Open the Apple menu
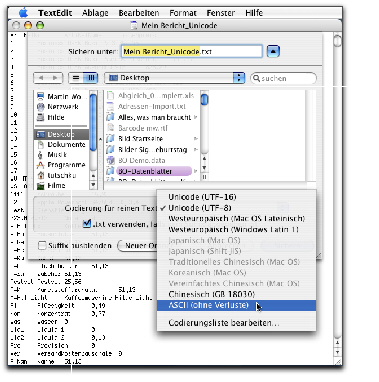 click(23, 13)
